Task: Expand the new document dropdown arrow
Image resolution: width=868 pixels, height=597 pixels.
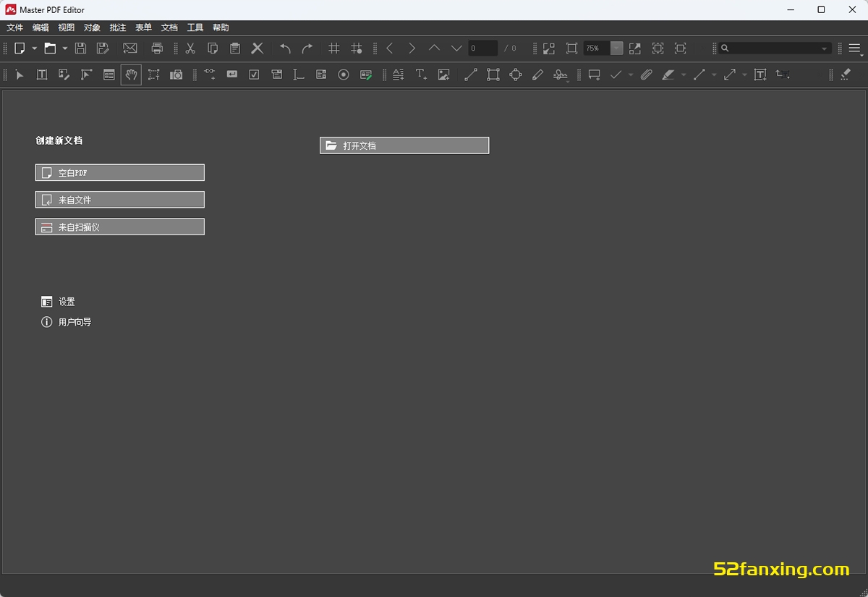Action: coord(34,48)
